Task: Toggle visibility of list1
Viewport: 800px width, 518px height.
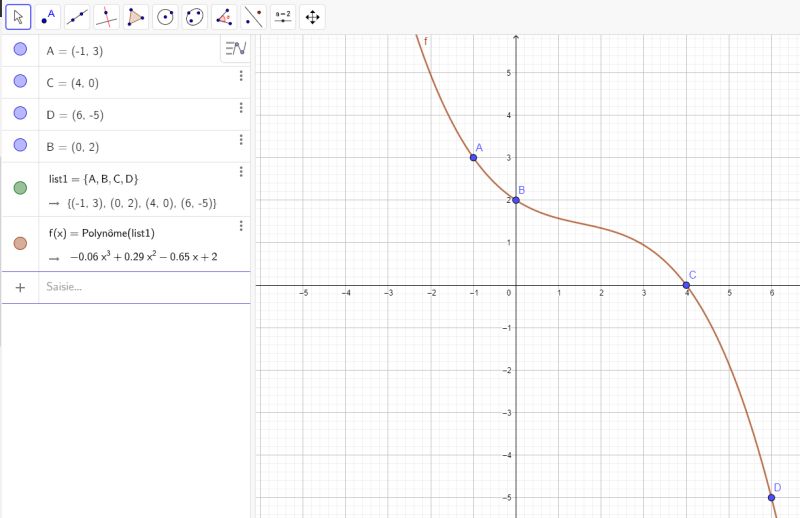Action: tap(20, 188)
